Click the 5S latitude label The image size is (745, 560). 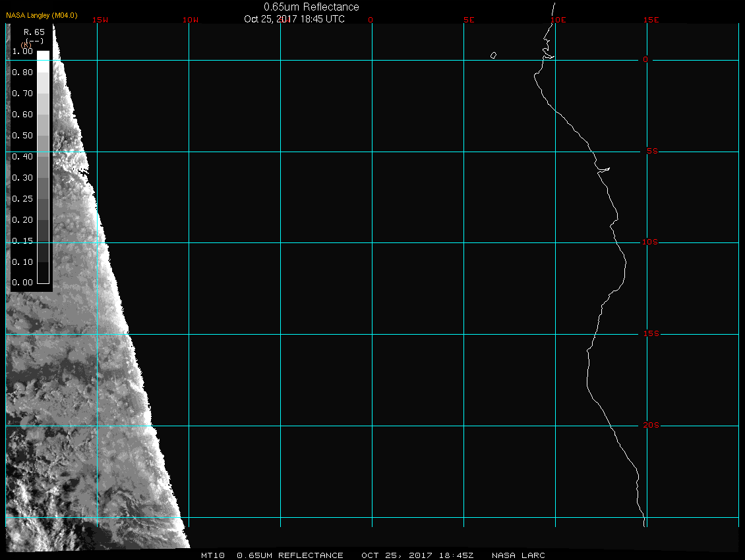pyautogui.click(x=651, y=152)
